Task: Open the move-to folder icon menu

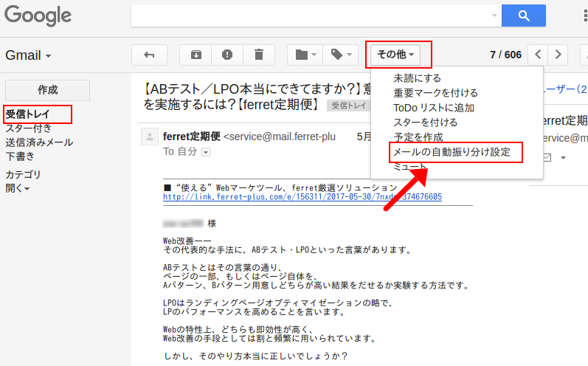Action: (x=305, y=55)
